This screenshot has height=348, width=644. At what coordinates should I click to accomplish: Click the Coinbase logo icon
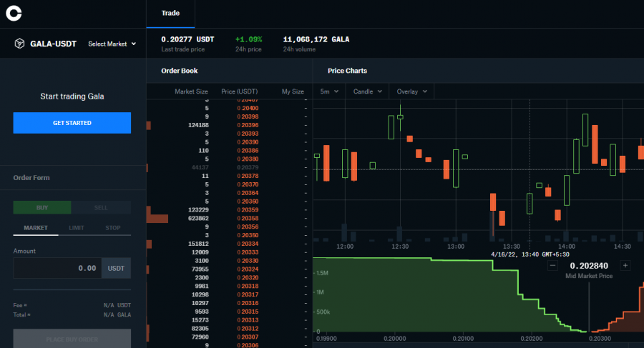click(14, 13)
